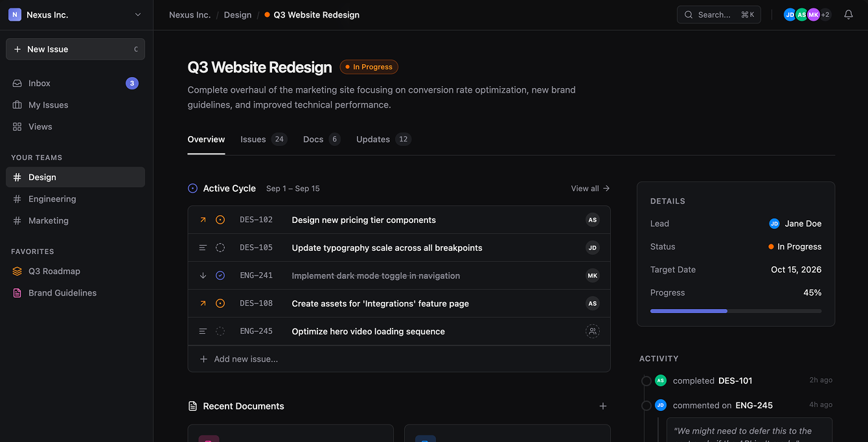
Task: Open Inbox from the sidebar
Action: point(40,83)
